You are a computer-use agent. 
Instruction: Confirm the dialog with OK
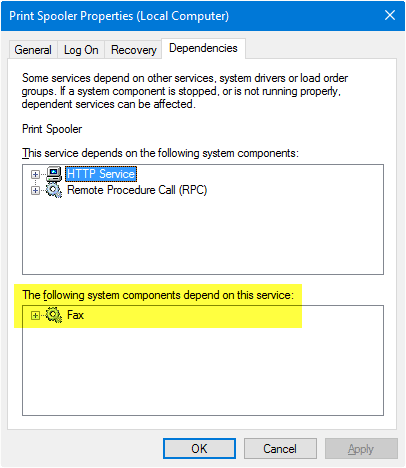point(199,449)
